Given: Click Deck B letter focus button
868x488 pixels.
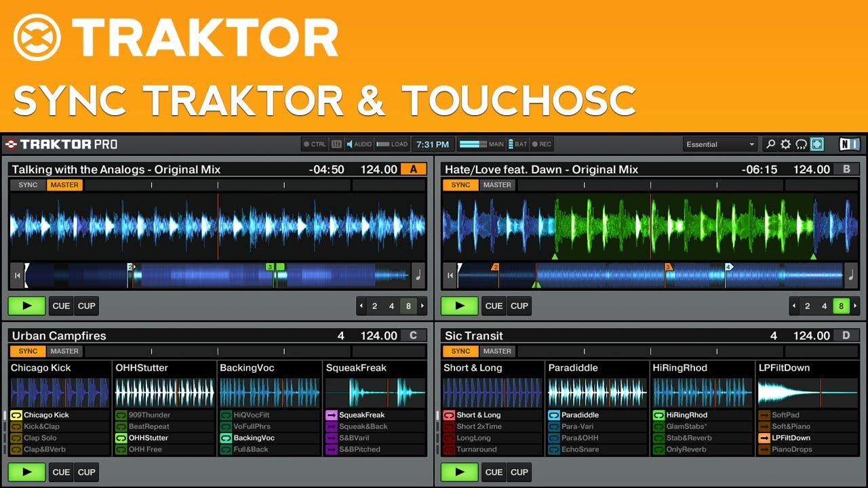Looking at the screenshot, I should coord(846,169).
